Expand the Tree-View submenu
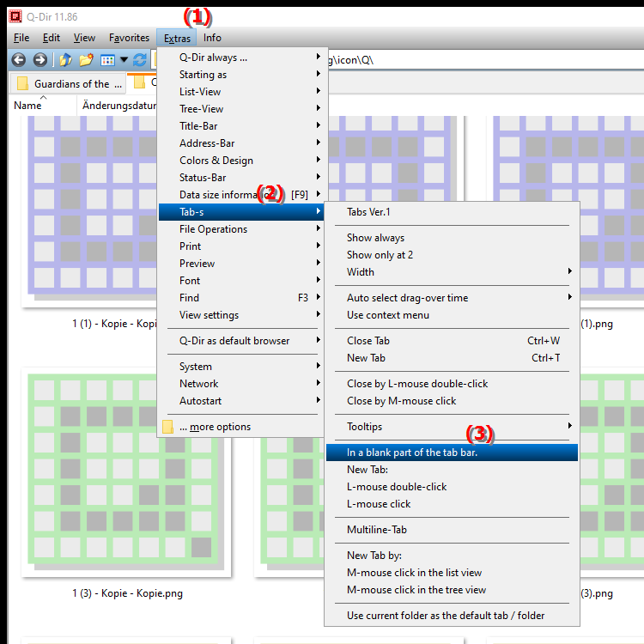 241,109
